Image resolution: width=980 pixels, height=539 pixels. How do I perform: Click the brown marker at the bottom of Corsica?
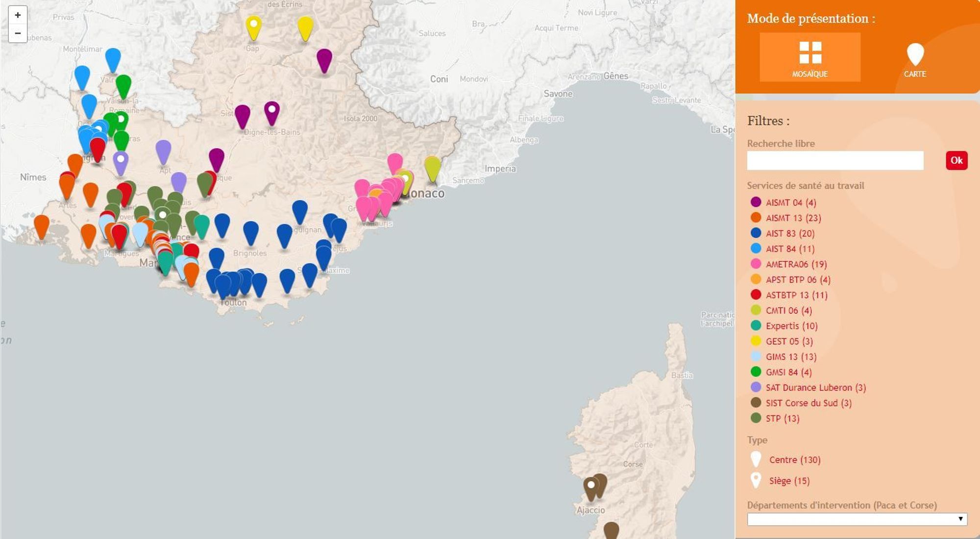pyautogui.click(x=611, y=531)
